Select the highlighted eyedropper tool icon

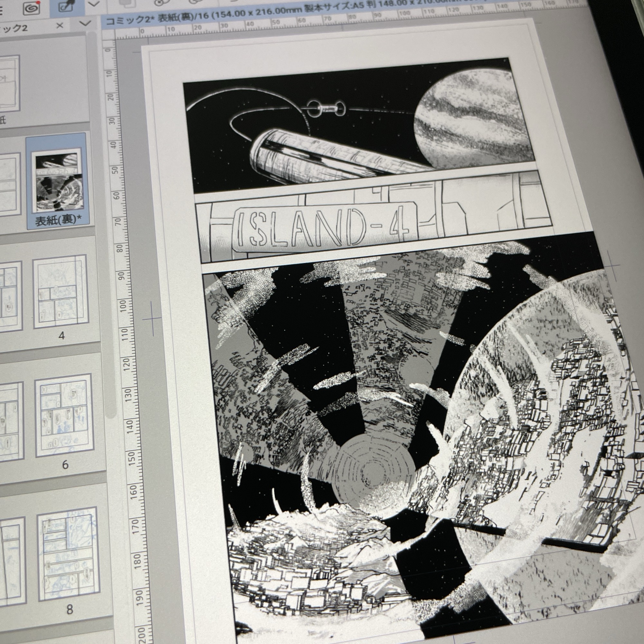66,7
